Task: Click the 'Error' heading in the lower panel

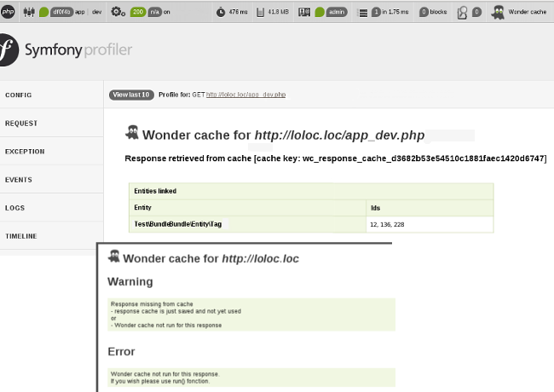Action: [x=121, y=351]
